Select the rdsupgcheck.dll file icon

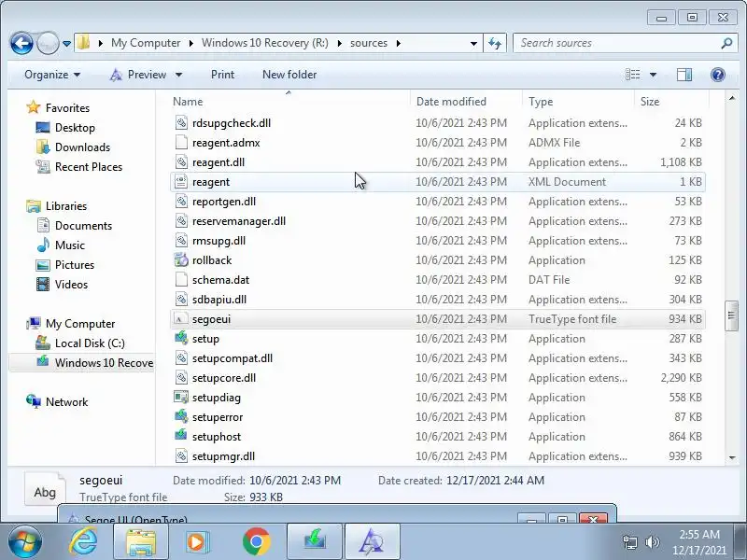[181, 123]
